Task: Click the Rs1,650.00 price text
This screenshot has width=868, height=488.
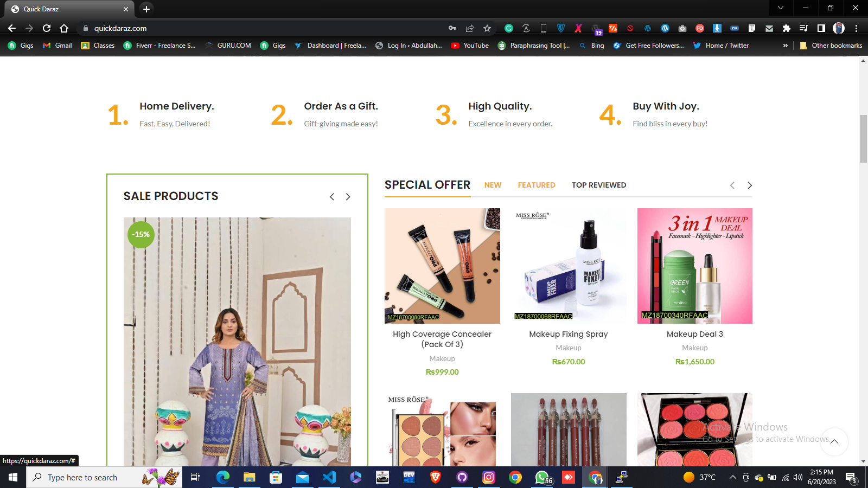Action: [x=695, y=362]
